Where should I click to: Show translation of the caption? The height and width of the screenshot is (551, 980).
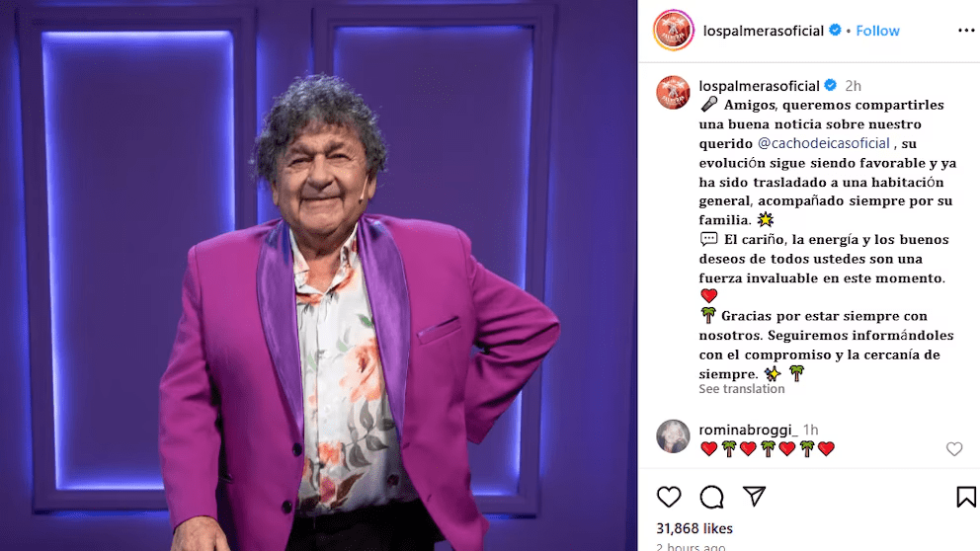(x=741, y=389)
